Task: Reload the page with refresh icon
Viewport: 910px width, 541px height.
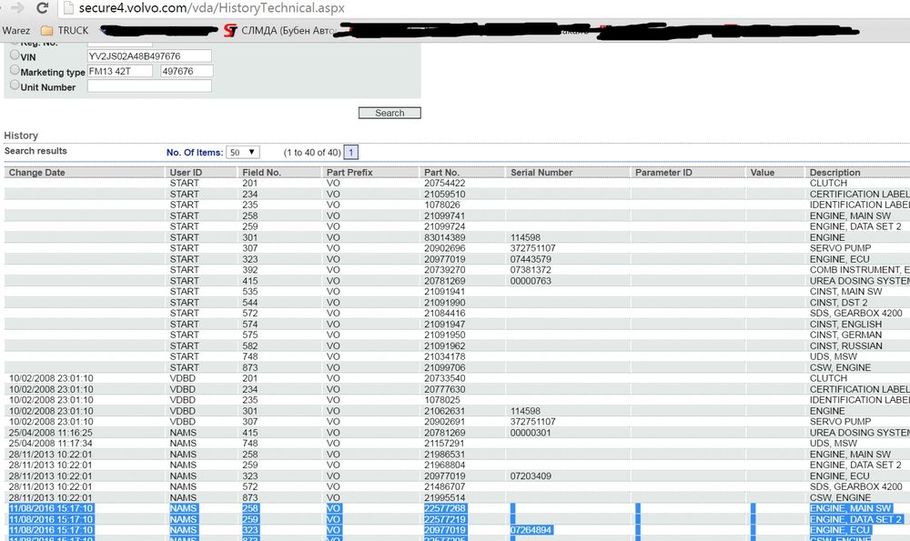Action: coord(42,8)
